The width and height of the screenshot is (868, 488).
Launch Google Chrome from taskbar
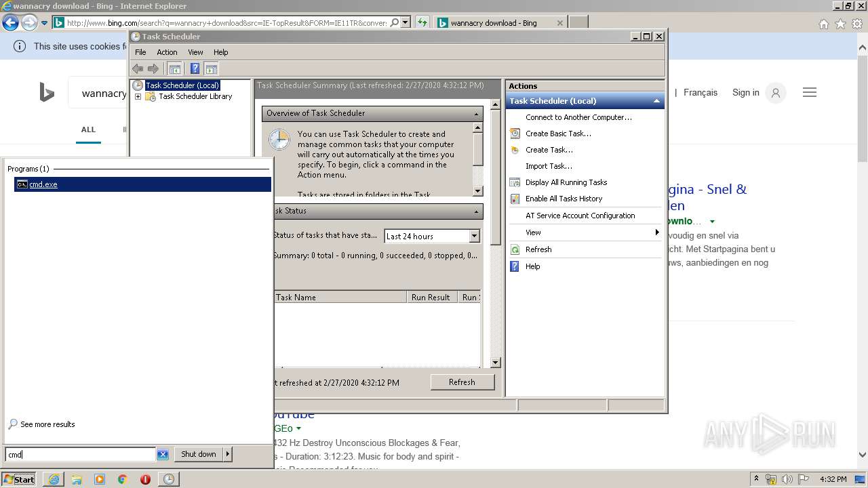(123, 479)
